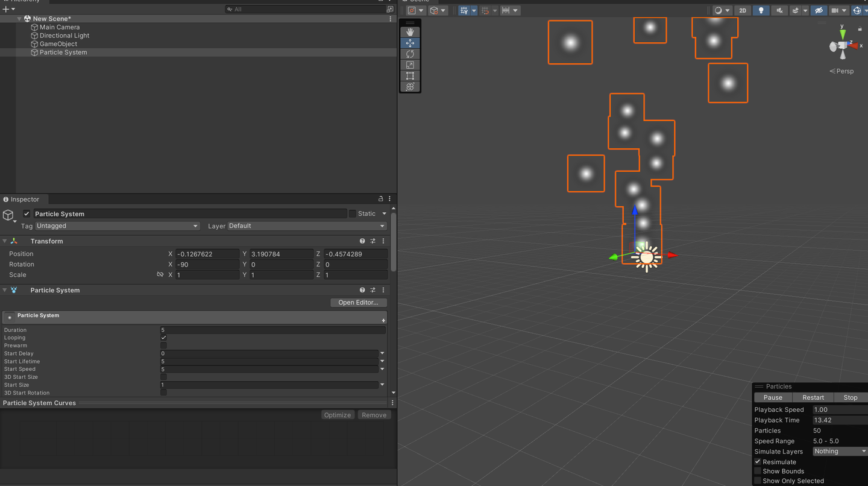Image resolution: width=868 pixels, height=486 pixels.
Task: Activate the Rect Transform tool
Action: pyautogui.click(x=410, y=75)
